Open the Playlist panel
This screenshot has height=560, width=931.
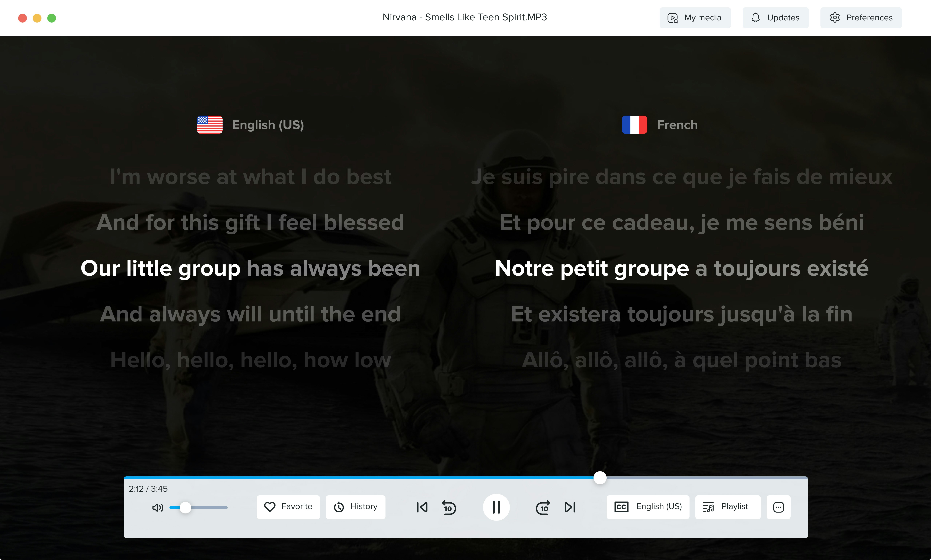point(727,507)
